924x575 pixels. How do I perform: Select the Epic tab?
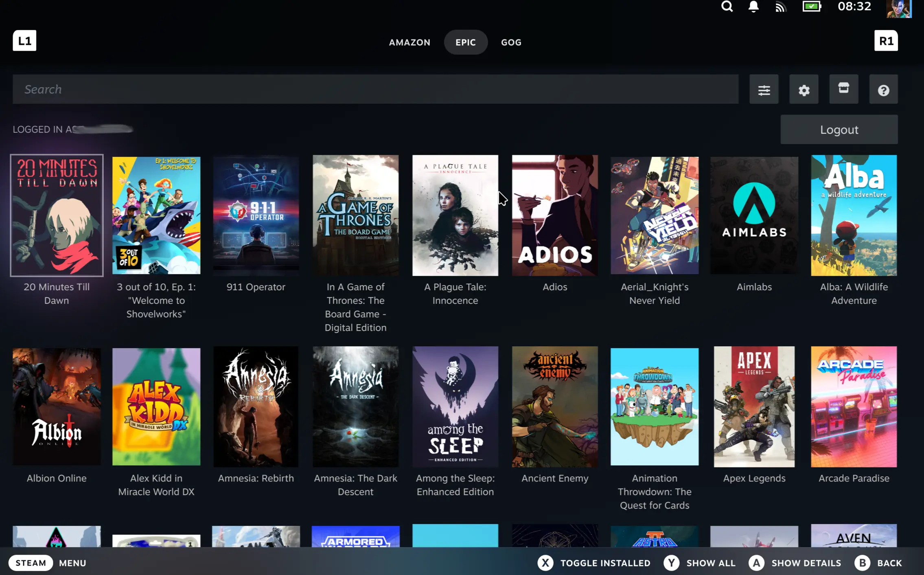[465, 42]
